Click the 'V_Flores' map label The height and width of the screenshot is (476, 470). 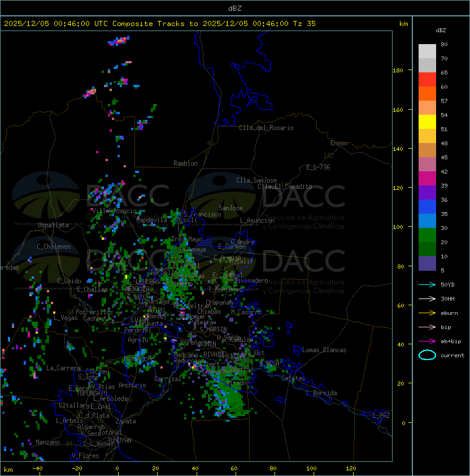point(85,456)
